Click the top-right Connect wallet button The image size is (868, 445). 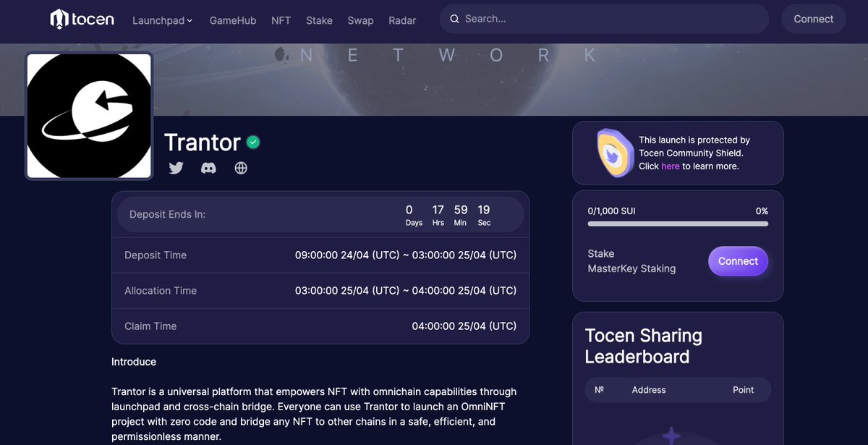pos(813,19)
